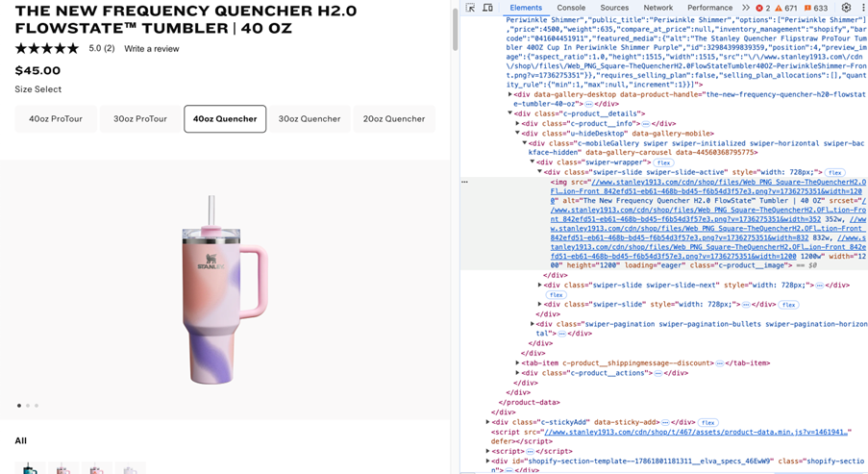This screenshot has height=474, width=868.
Task: Click the $45.00 price text
Action: [x=37, y=70]
